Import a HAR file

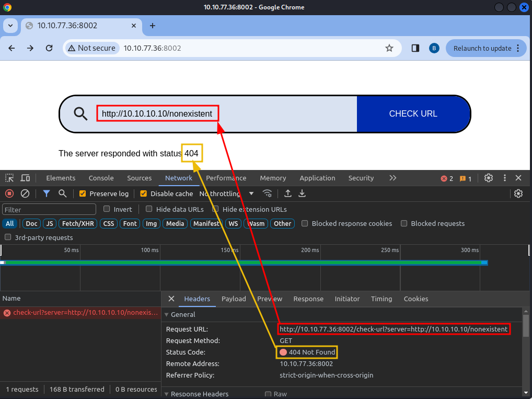point(288,193)
